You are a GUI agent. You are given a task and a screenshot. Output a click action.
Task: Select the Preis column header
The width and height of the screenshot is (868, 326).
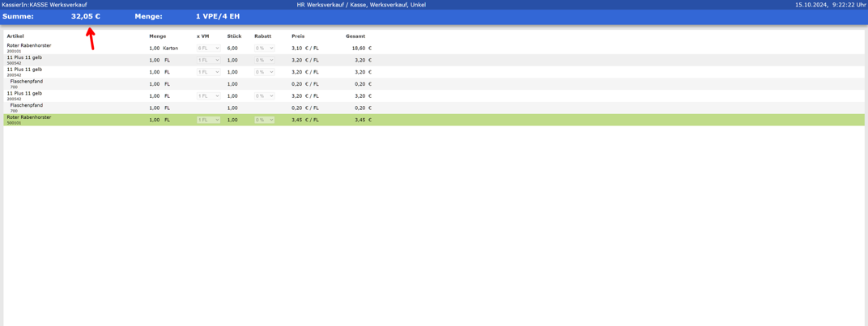coord(298,36)
